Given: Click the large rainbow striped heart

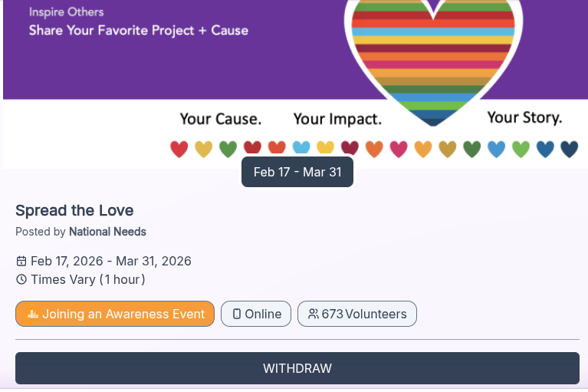Looking at the screenshot, I should click(x=434, y=58).
